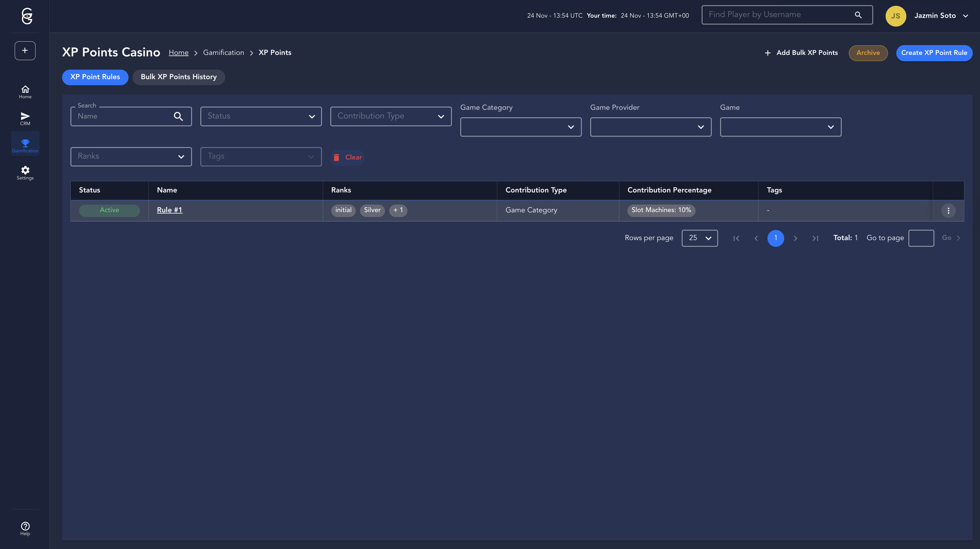Screen dimensions: 980x549
Task: Open the three-dot menu for Rule #1
Action: click(x=948, y=211)
